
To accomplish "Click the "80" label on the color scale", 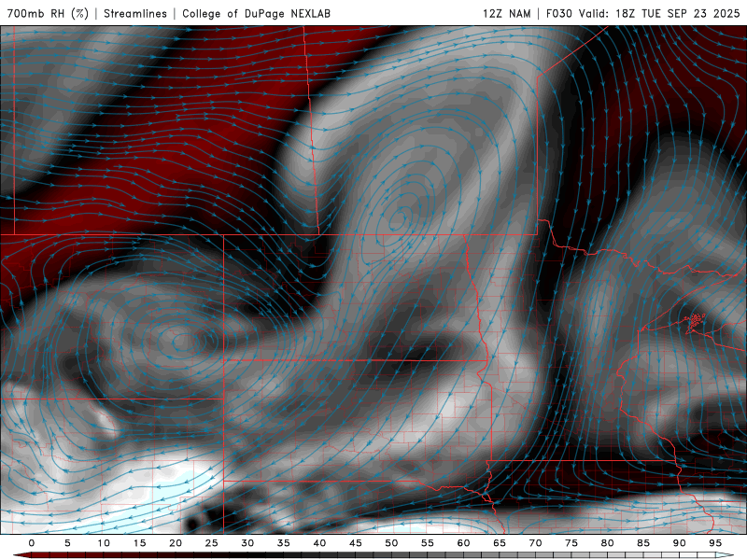I will click(607, 543).
